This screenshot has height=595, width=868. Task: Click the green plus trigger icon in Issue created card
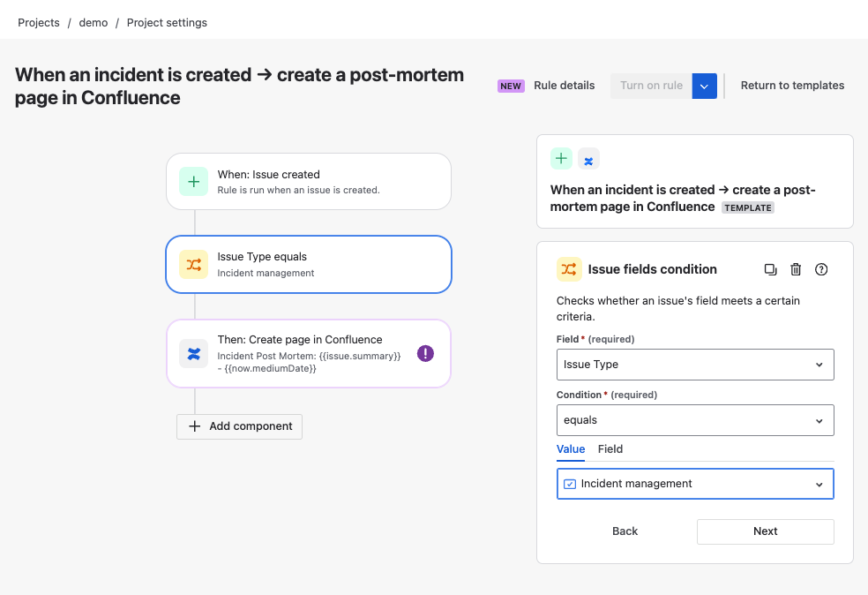(x=194, y=182)
